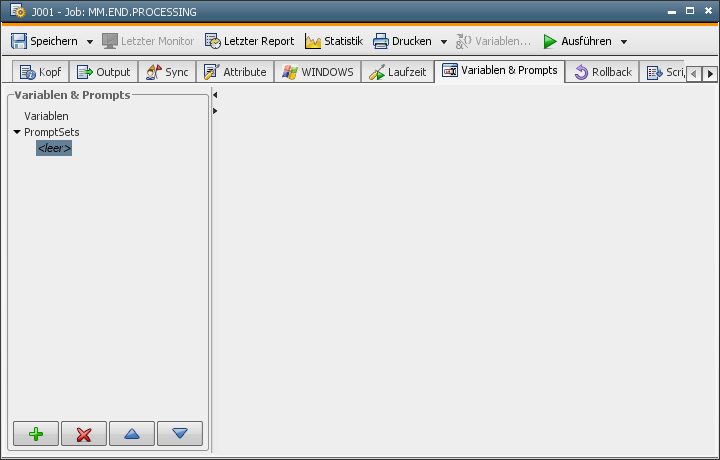This screenshot has width=720, height=460.
Task: Select the Variablen & Prompts tab
Action: point(500,71)
